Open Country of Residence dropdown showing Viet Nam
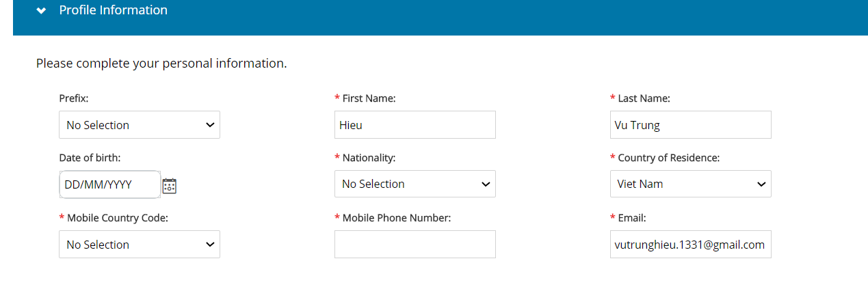868x289 pixels. 691,184
